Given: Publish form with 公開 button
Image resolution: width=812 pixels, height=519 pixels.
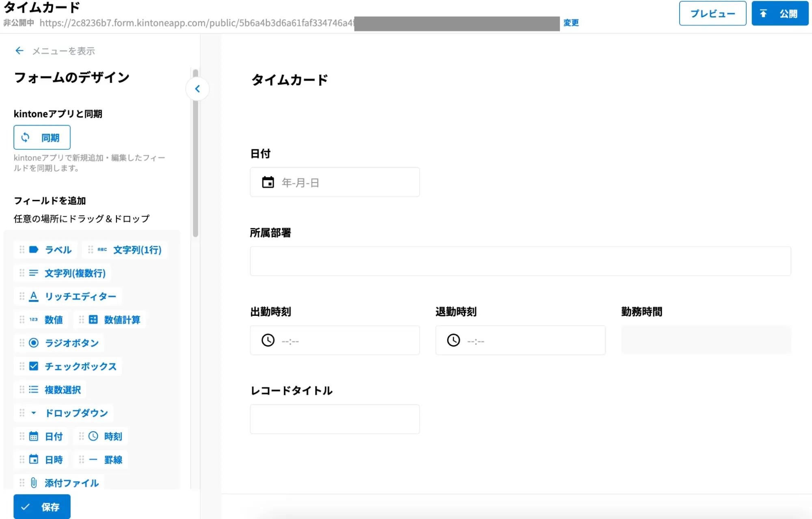Looking at the screenshot, I should pyautogui.click(x=780, y=13).
